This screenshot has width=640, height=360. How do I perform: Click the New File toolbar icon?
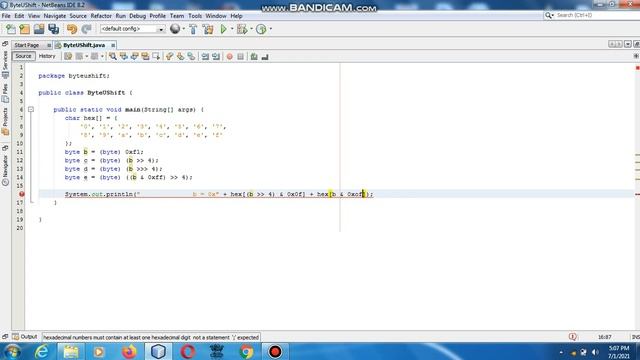click(11, 29)
